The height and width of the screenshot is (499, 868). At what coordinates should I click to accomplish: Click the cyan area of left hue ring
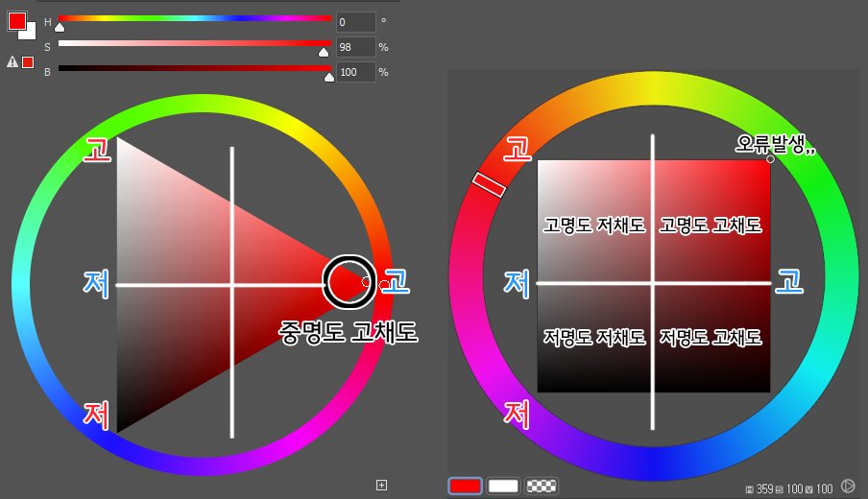22,285
